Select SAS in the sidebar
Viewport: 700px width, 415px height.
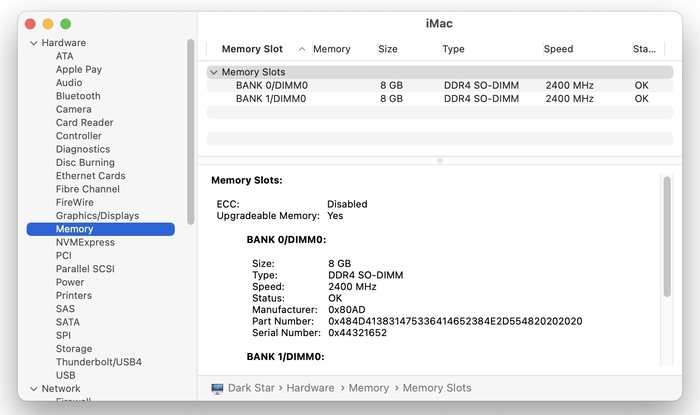65,309
